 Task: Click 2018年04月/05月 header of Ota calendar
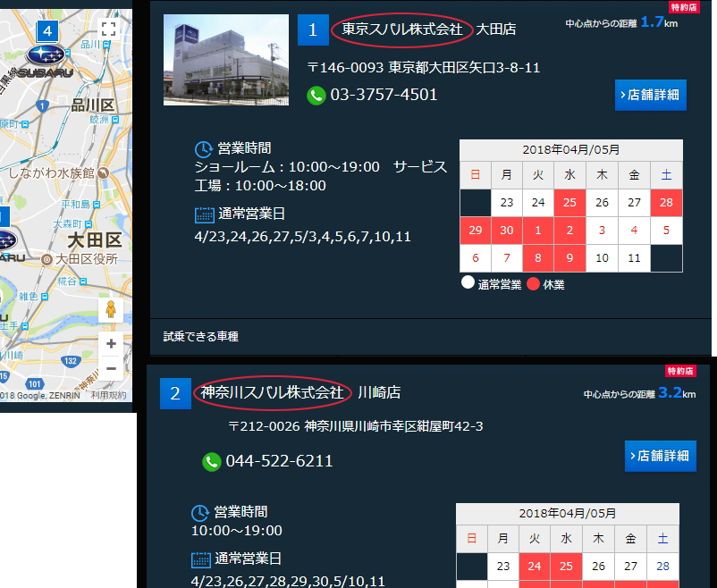pyautogui.click(x=571, y=150)
